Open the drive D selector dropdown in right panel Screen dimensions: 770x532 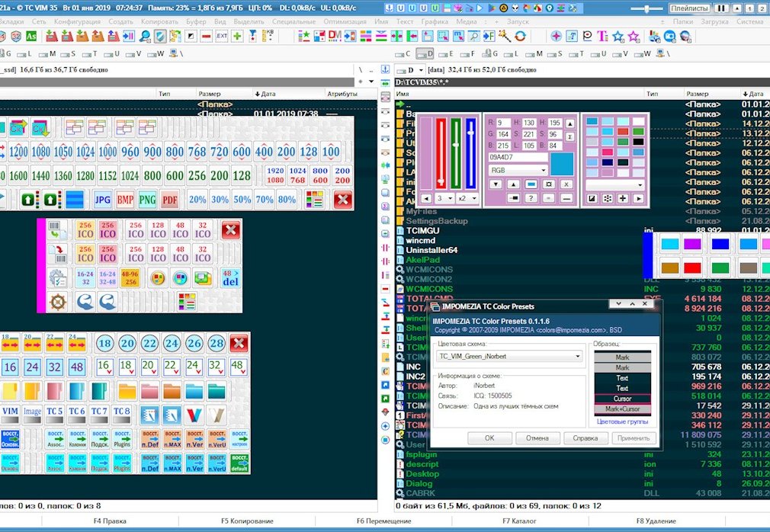point(411,70)
